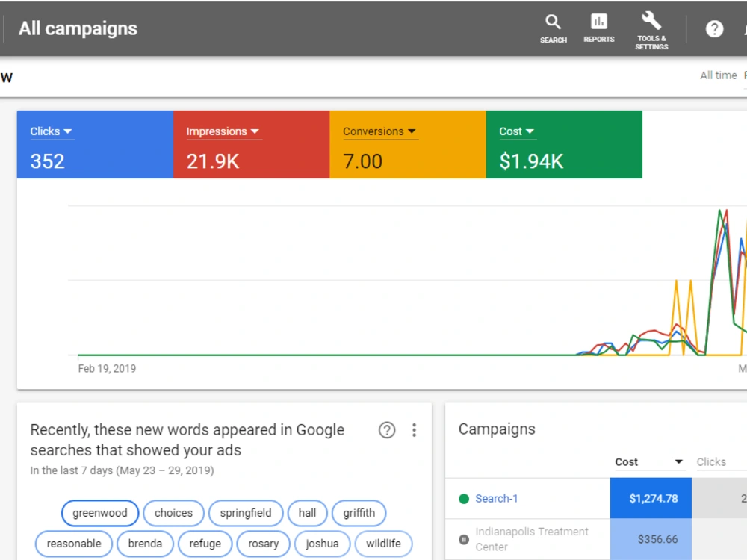Select the springfield word chip
Screen dimensions: 747x560
point(246,513)
